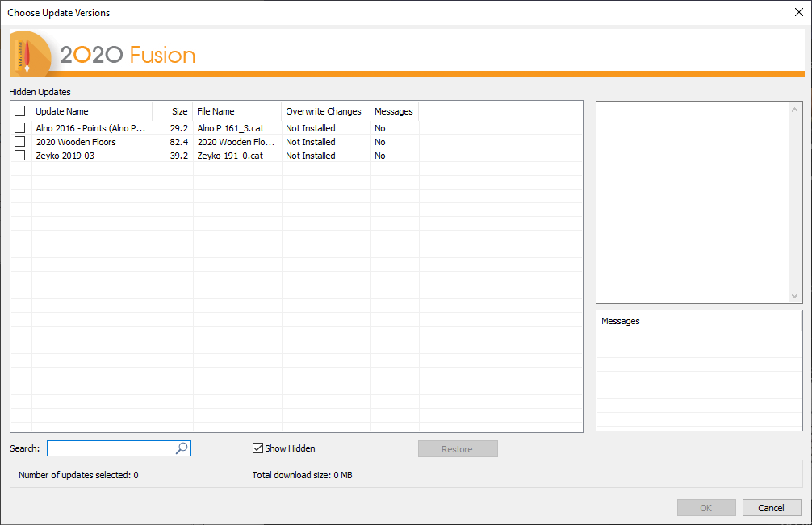Sort by Update Name column header
This screenshot has height=525, width=812.
click(x=92, y=111)
